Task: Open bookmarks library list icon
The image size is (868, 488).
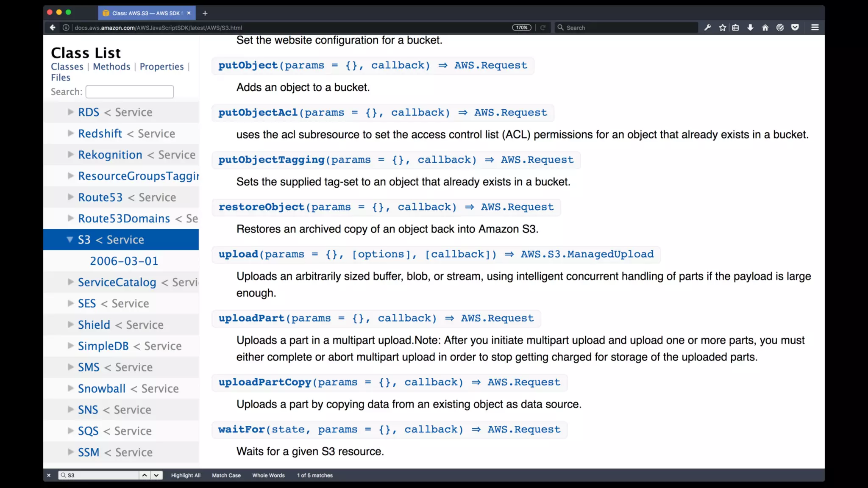Action: [736, 28]
